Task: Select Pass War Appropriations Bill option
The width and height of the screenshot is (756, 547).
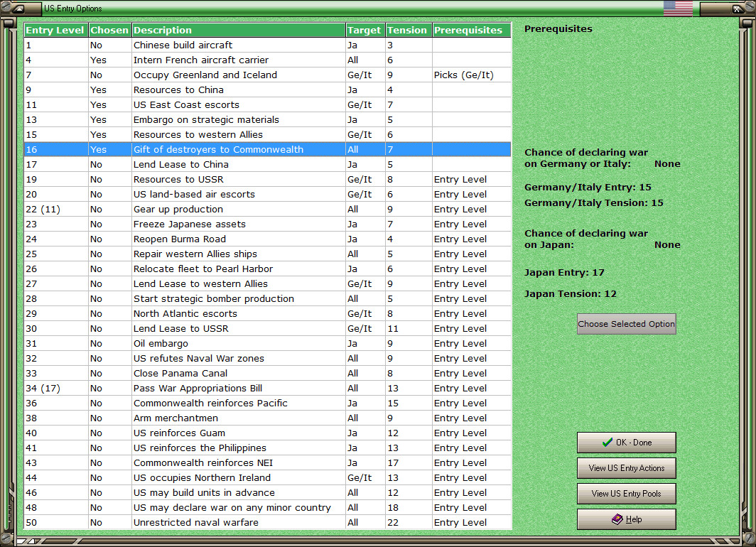Action: click(268, 389)
